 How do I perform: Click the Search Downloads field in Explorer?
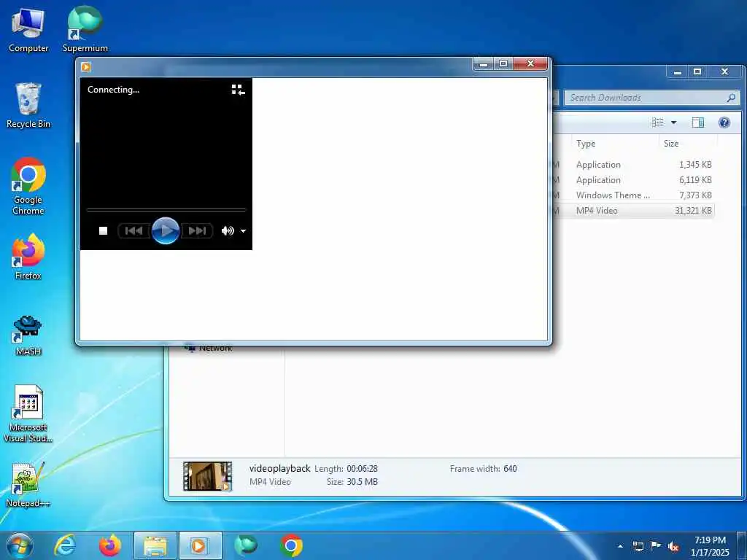(x=651, y=98)
